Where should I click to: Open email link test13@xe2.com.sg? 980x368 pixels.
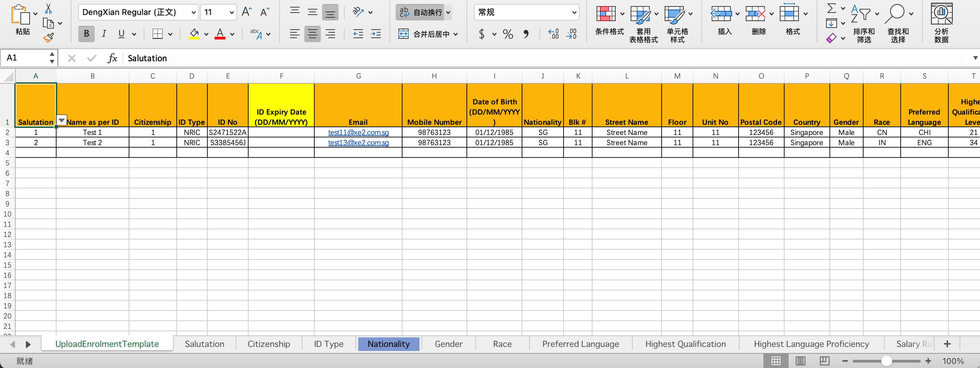(x=358, y=143)
